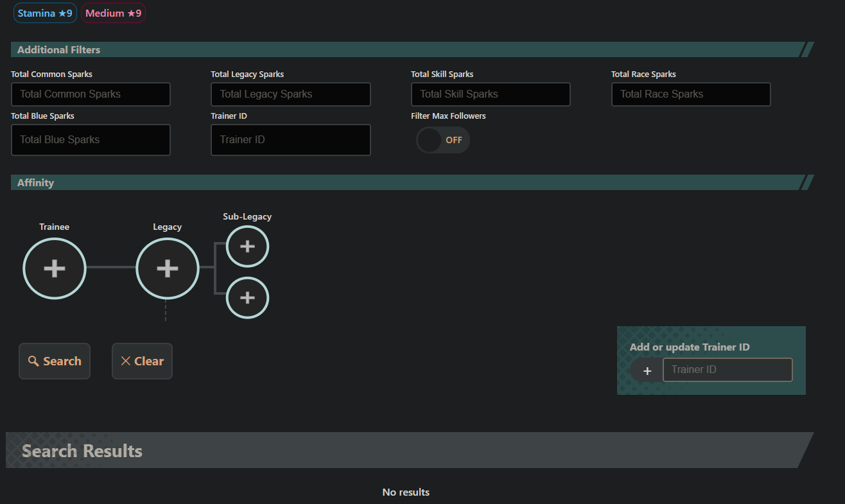The width and height of the screenshot is (845, 504).
Task: Add the lower Sub-Legacy character
Action: coord(247,297)
